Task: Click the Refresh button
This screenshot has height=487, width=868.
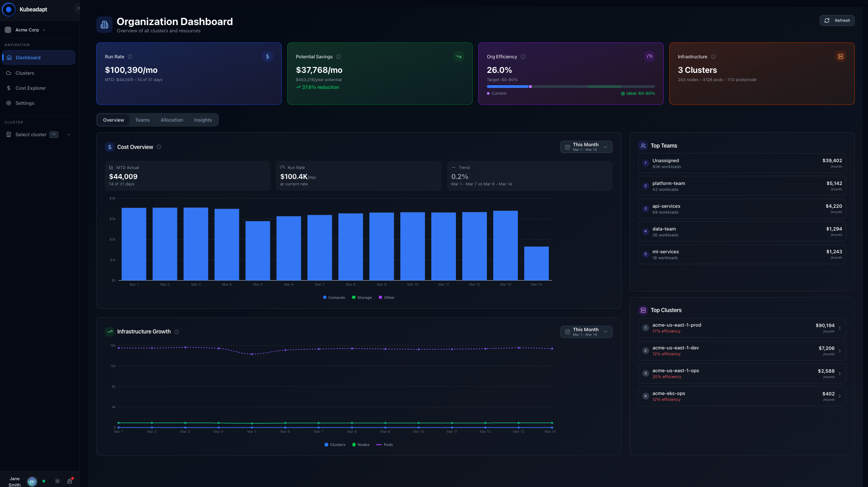Action: click(x=837, y=21)
